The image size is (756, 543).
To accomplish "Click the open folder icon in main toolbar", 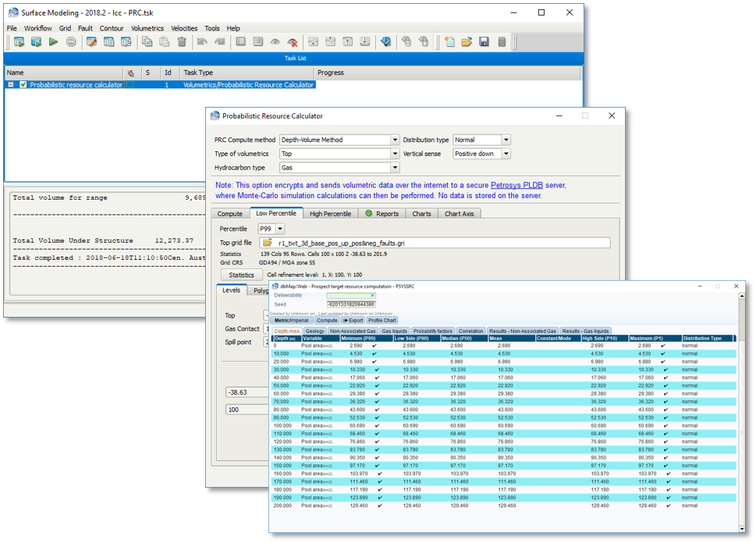I will (x=467, y=42).
